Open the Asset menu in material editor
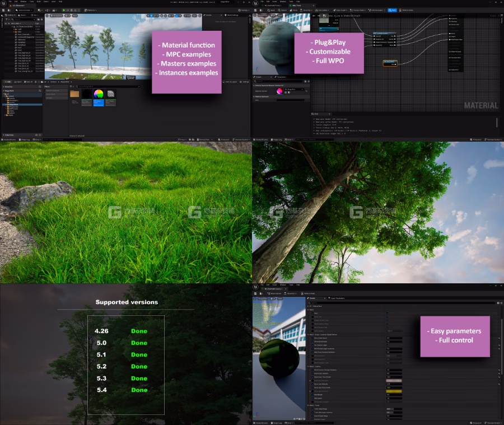 pos(274,2)
